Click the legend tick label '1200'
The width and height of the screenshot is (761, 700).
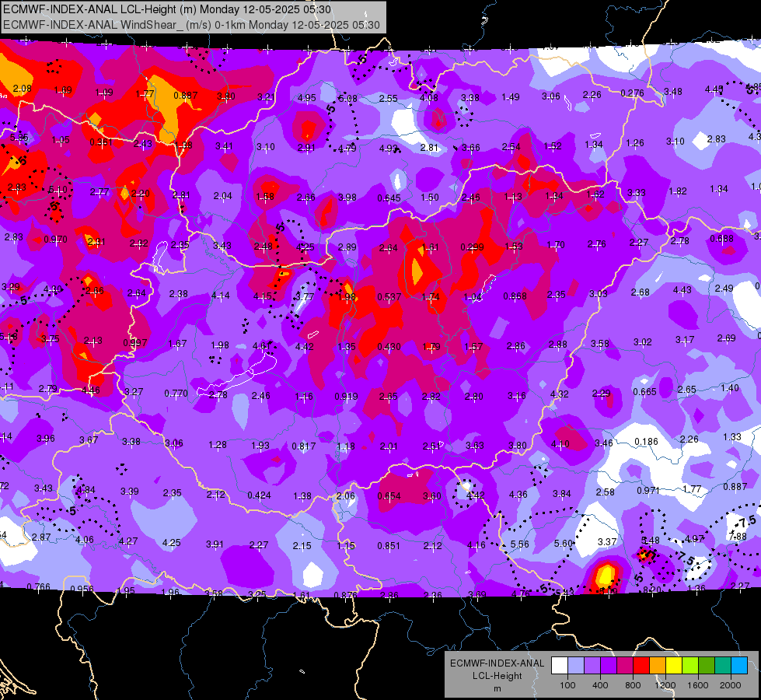click(665, 685)
